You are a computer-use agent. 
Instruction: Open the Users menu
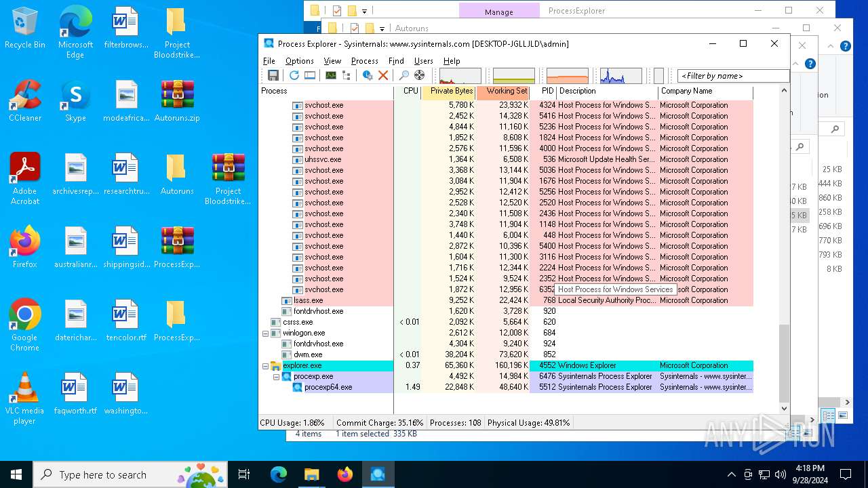point(424,61)
